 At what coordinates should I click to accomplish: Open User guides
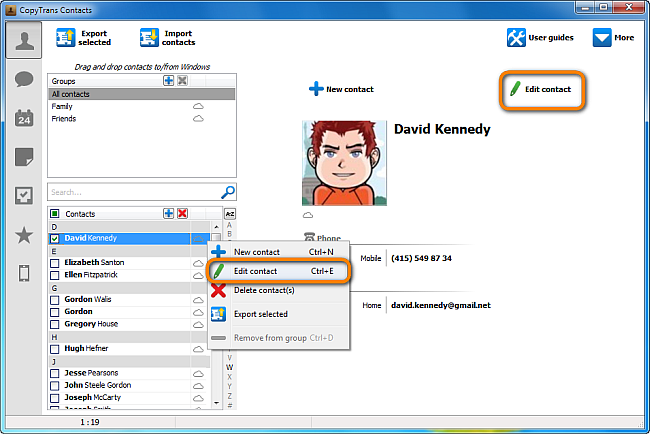tap(540, 38)
